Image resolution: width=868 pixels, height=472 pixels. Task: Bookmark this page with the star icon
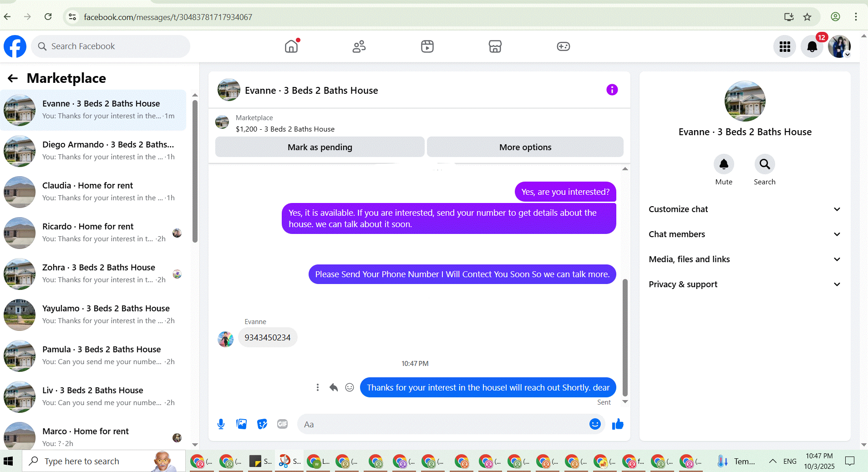pos(807,17)
